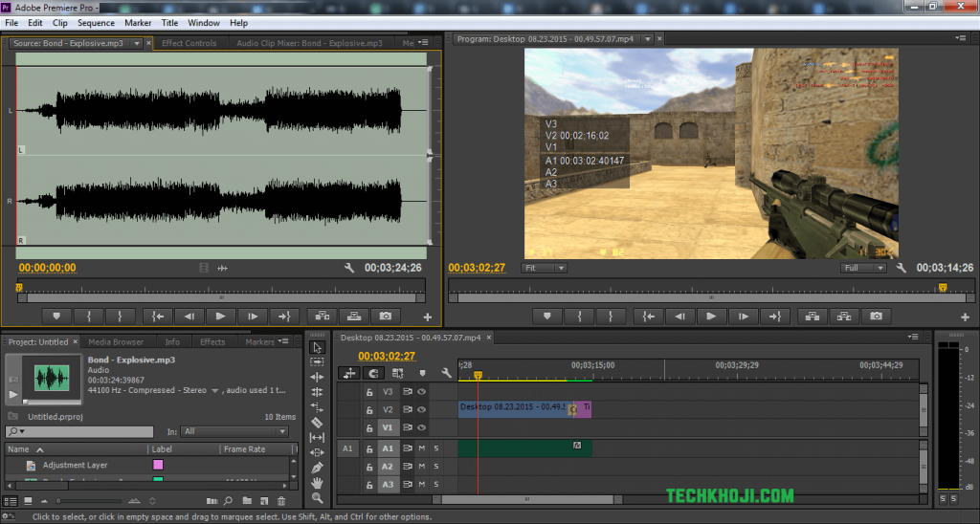Toggle lock on track V2

click(369, 409)
